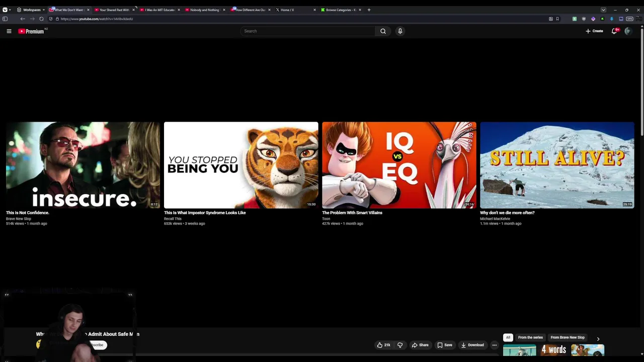Open the Kick extension icon
This screenshot has width=644, height=362.
pos(602,19)
